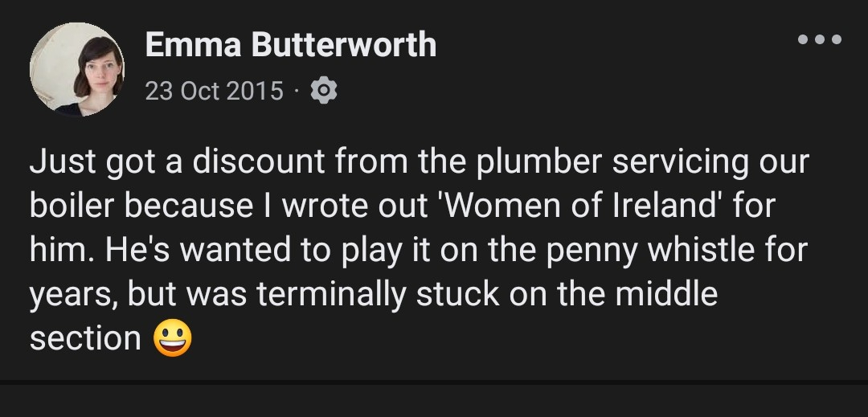This screenshot has width=868, height=417.
Task: Click the word "discount" in the post
Action: [x=258, y=162]
